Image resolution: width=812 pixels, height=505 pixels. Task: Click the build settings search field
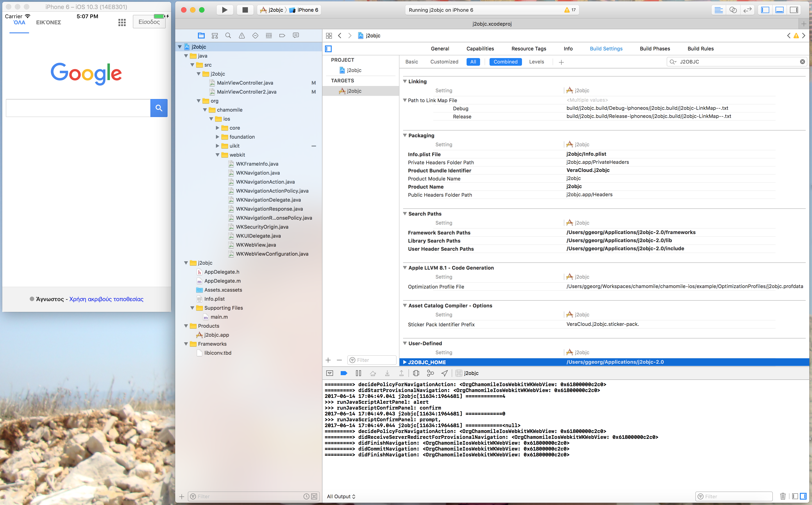coord(737,62)
